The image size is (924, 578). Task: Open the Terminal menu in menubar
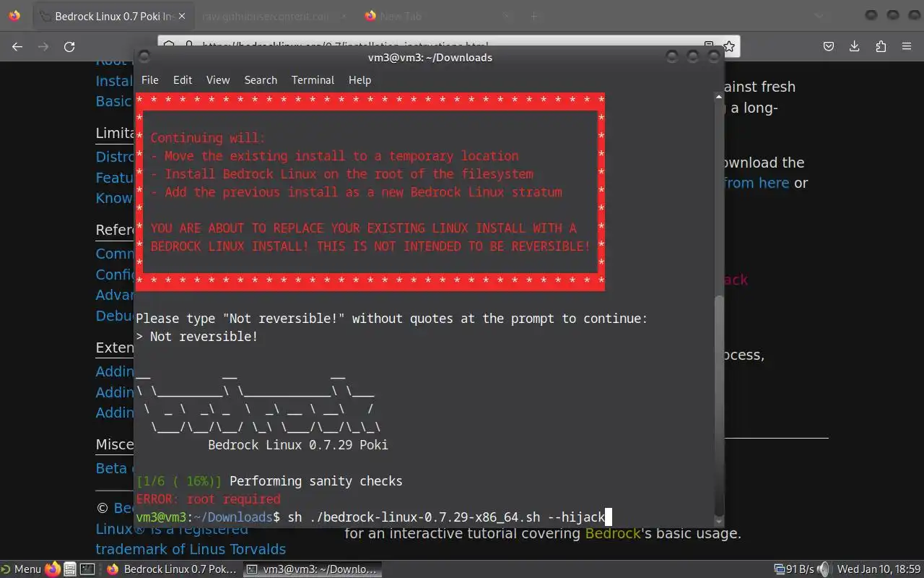coord(313,80)
